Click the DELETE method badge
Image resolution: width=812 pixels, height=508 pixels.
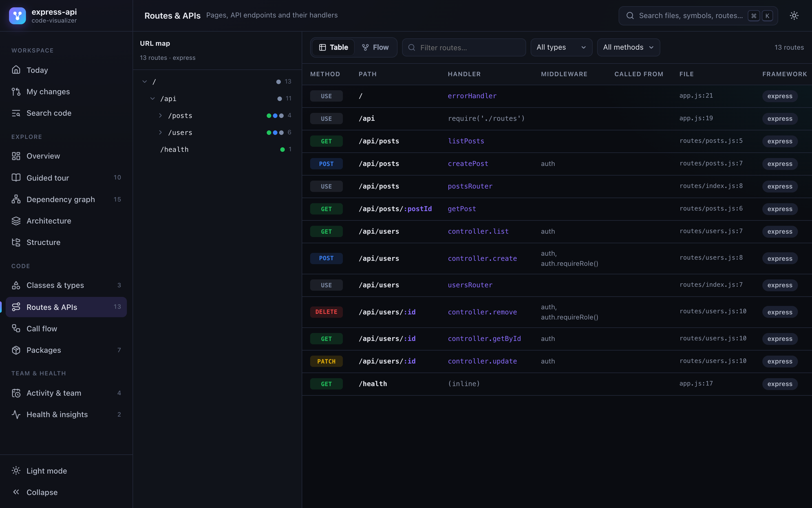pos(326,312)
